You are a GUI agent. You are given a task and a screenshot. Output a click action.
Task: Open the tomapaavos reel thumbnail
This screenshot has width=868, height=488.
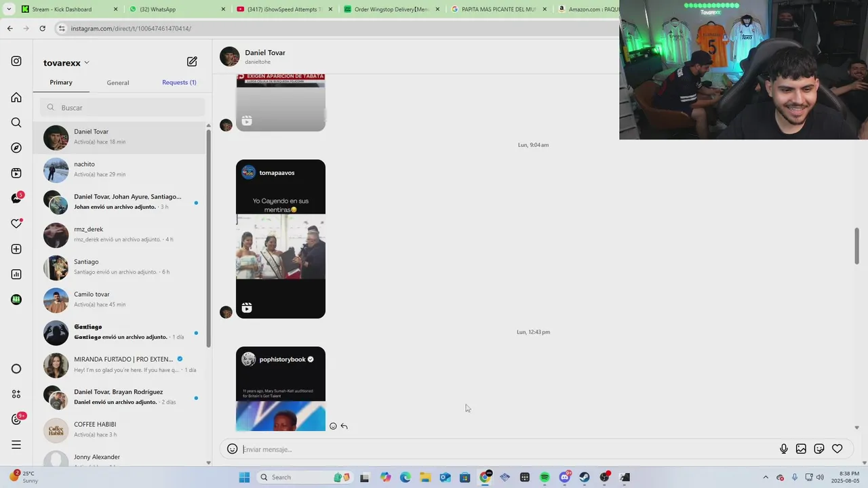pyautogui.click(x=281, y=239)
